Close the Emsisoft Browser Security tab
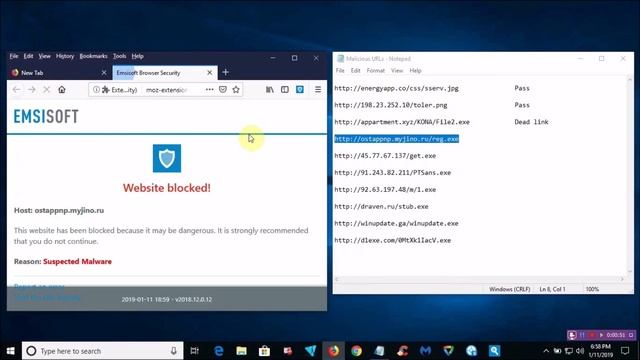The image size is (640, 360). (209, 73)
